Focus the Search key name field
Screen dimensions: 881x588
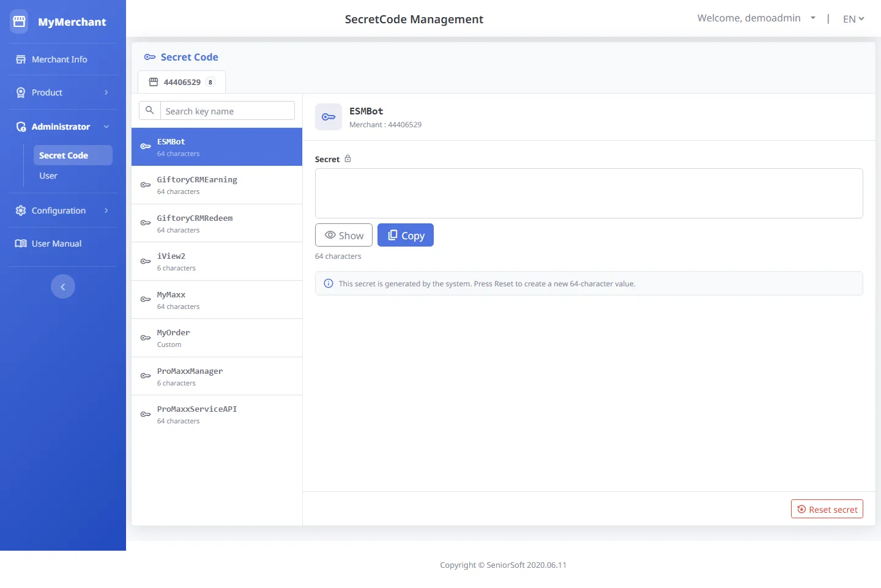(227, 111)
